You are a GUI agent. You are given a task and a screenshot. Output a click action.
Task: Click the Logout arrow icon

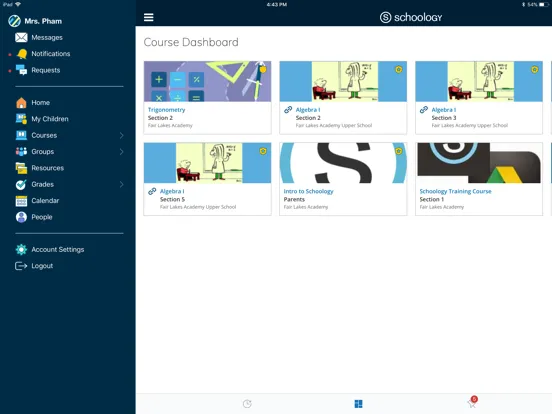click(x=21, y=266)
